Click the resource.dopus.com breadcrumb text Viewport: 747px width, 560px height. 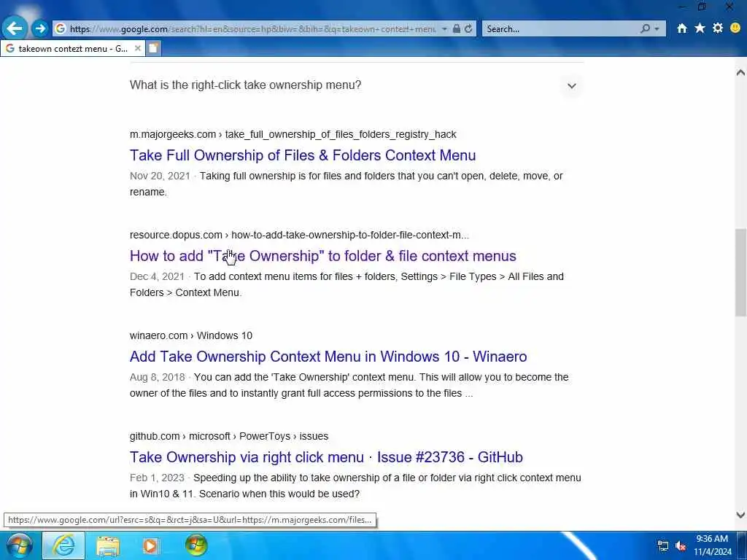click(299, 235)
